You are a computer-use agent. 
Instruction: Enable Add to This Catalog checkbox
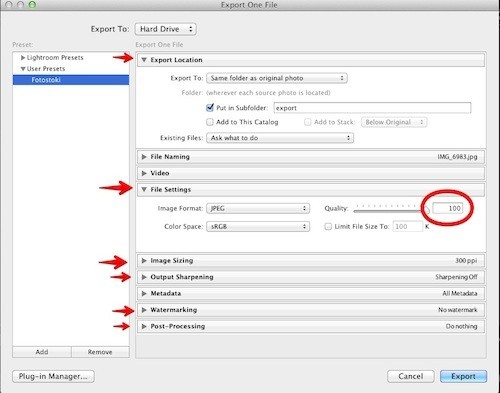point(210,122)
